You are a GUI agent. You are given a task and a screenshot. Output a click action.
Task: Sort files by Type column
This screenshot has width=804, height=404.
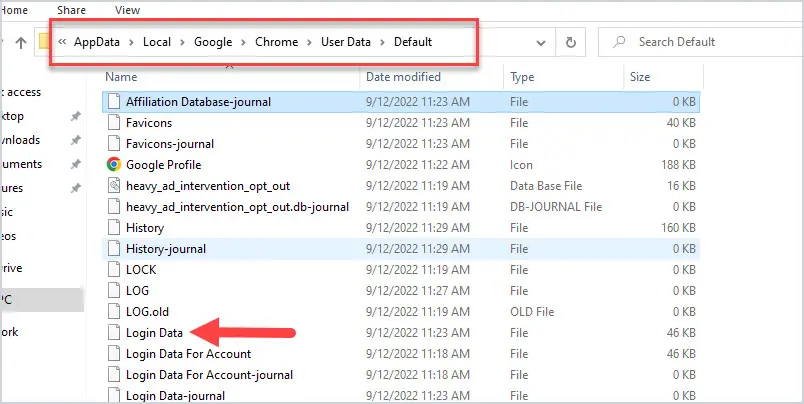click(x=522, y=77)
